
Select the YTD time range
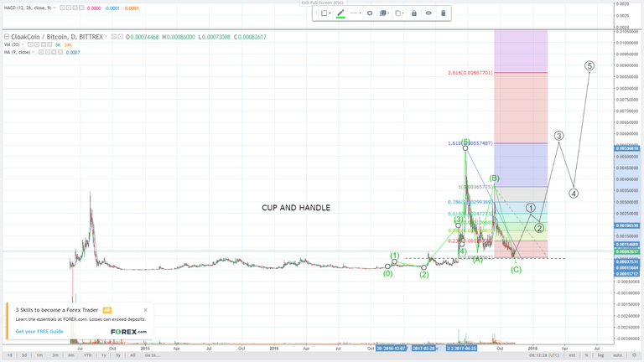[x=87, y=355]
